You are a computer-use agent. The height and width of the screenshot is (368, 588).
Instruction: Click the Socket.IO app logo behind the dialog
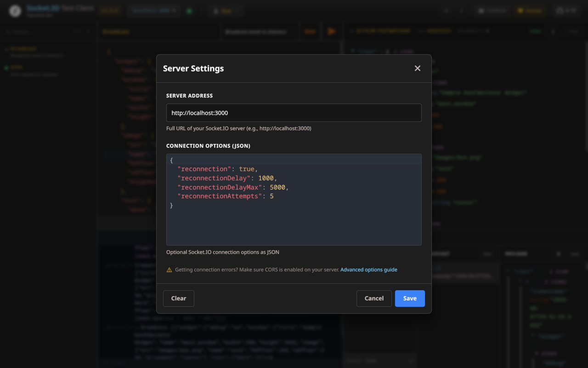(x=15, y=11)
